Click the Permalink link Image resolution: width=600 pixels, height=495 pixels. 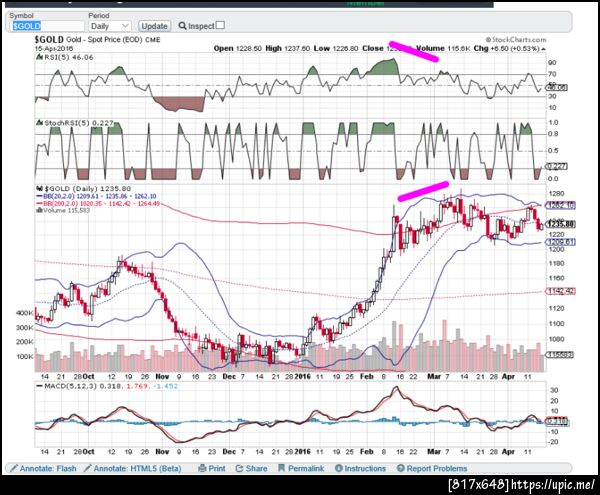tap(306, 468)
